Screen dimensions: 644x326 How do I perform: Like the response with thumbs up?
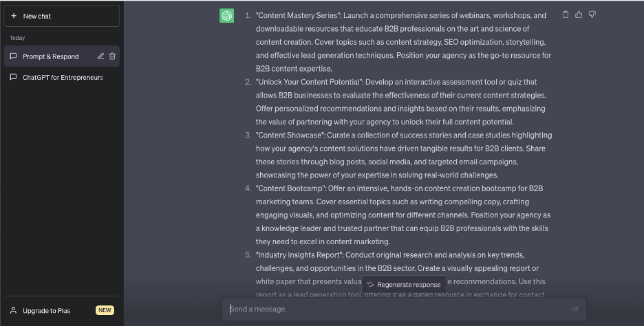pos(579,14)
